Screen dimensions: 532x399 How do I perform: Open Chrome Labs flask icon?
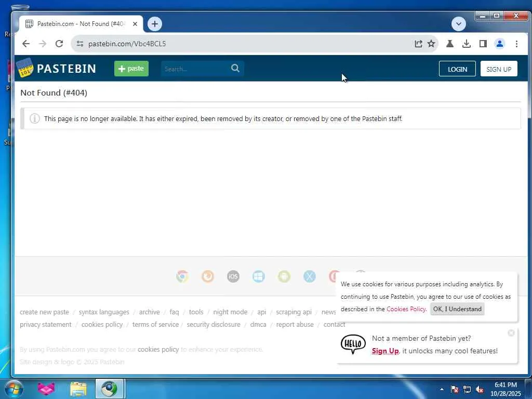[450, 44]
